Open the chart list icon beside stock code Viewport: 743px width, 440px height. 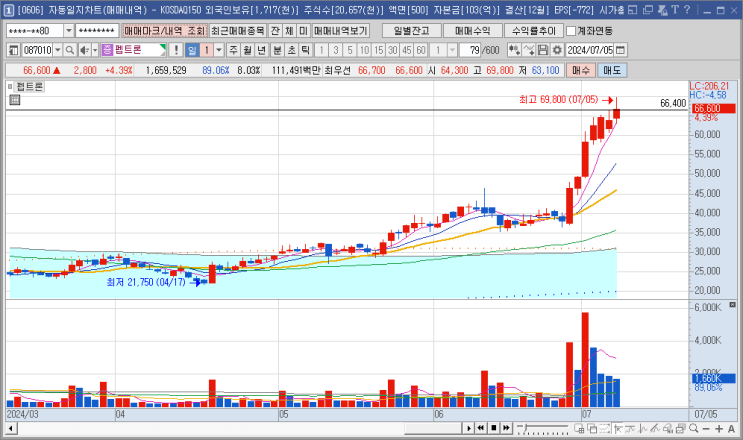(x=13, y=50)
